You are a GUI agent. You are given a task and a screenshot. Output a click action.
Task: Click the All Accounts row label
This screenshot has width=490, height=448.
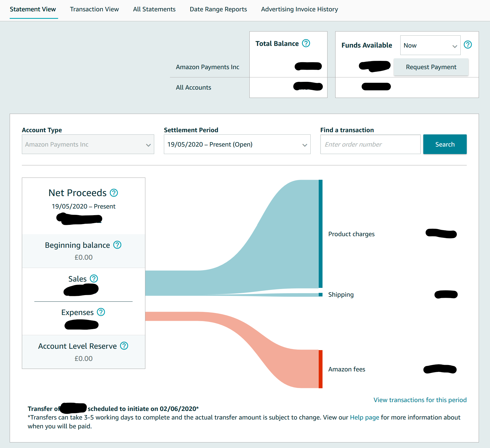(x=194, y=88)
